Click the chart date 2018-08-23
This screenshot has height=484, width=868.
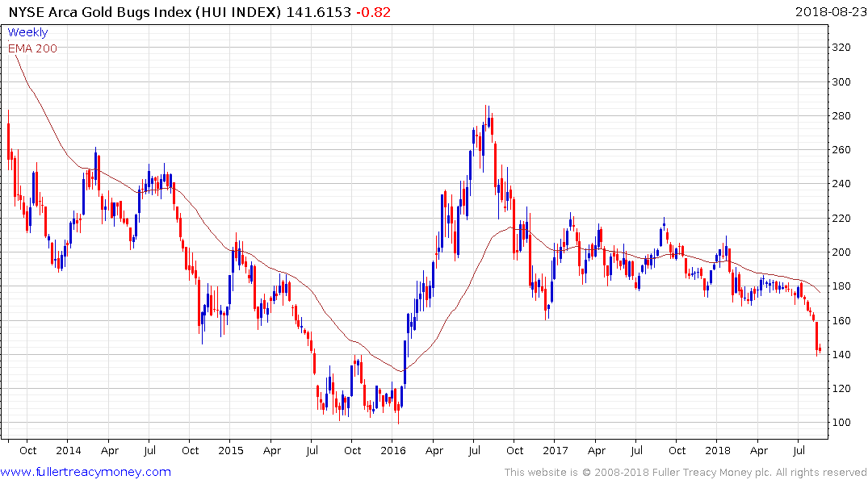(x=830, y=11)
